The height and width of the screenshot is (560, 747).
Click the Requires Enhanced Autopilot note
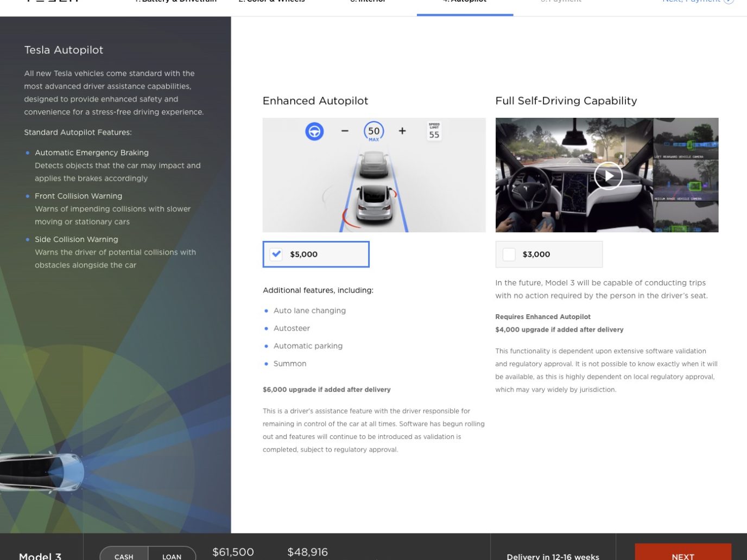(x=543, y=317)
